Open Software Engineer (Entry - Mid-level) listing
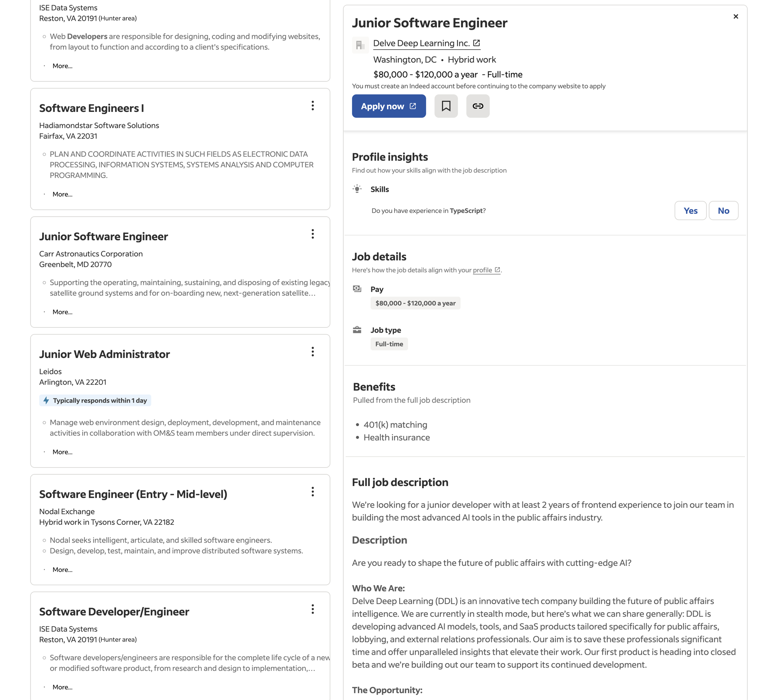Image resolution: width=772 pixels, height=700 pixels. click(133, 494)
